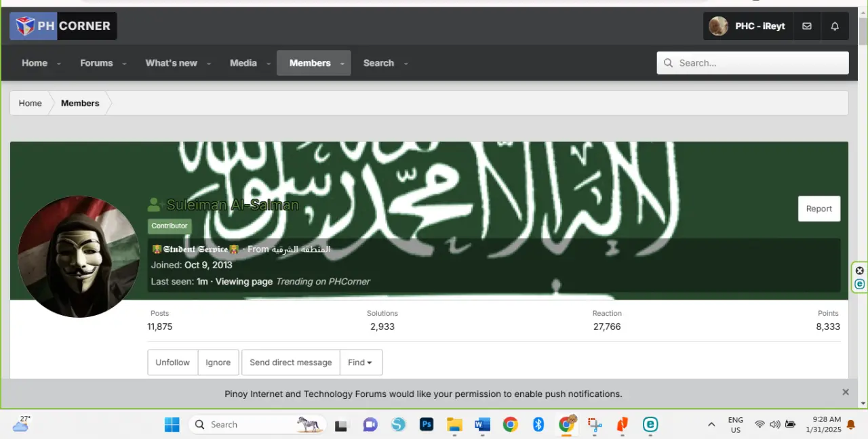Click the Unfollow button
Screen dimensions: 868x439
[x=173, y=362]
